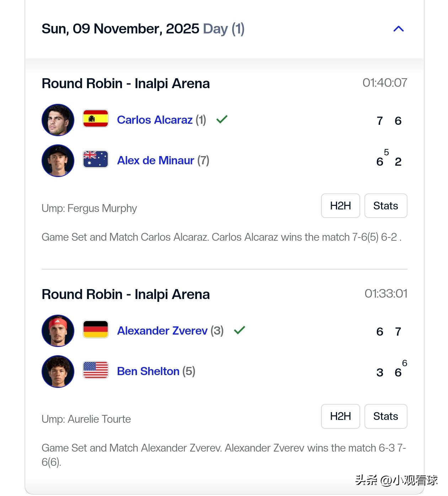Collapse the Sun, 09 November day section
The height and width of the screenshot is (496, 448).
399,29
